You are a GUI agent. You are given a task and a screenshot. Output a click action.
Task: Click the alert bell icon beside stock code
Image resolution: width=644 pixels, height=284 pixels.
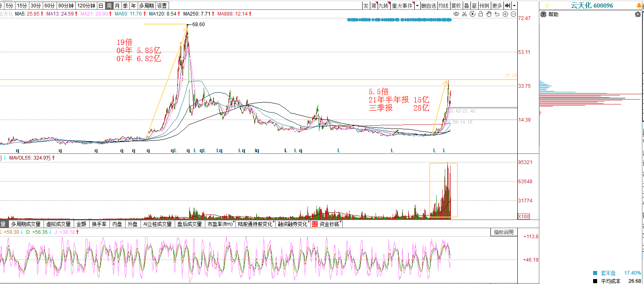(x=639, y=5)
